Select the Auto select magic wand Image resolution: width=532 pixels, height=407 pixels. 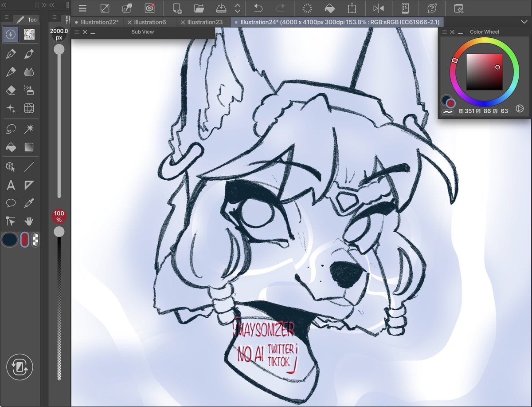pyautogui.click(x=29, y=129)
